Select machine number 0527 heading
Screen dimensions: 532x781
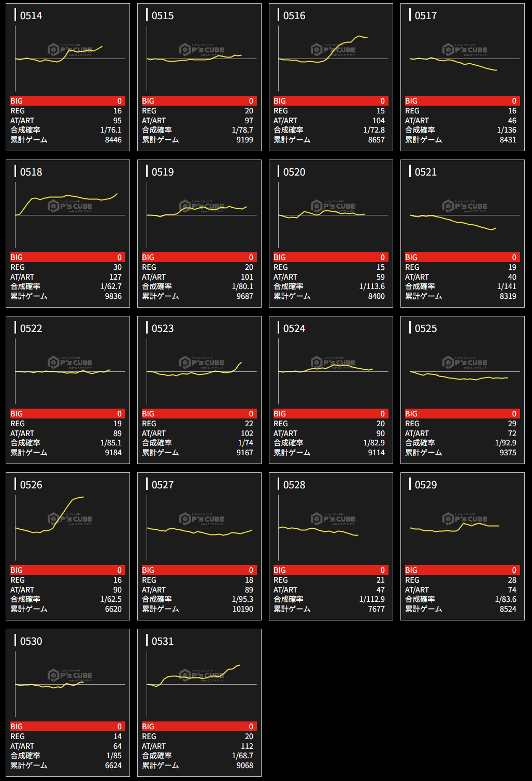point(163,485)
